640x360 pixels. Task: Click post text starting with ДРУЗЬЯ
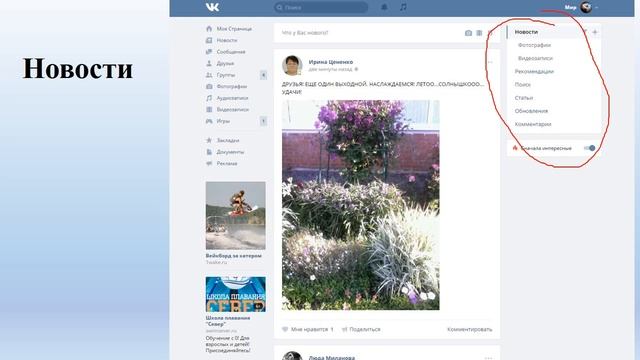point(383,88)
